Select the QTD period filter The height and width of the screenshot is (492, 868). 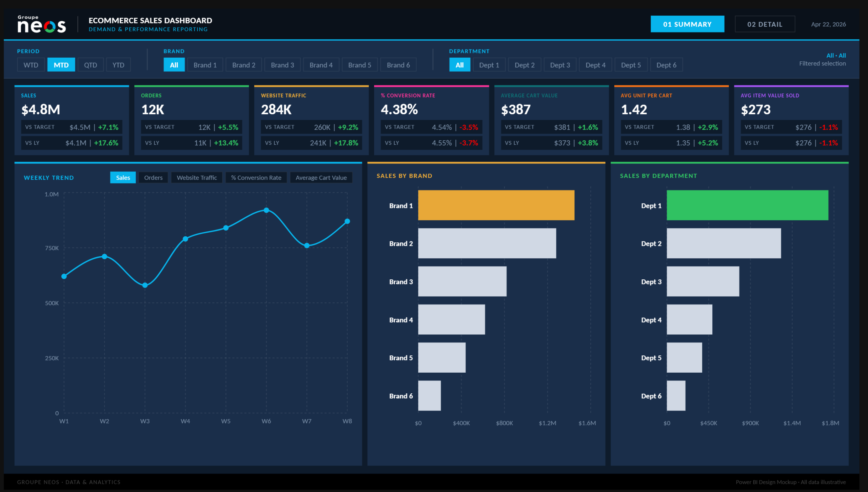tap(91, 65)
